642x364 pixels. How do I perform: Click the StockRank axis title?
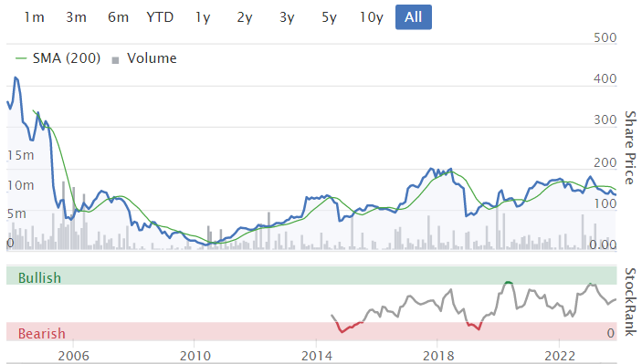coord(630,302)
